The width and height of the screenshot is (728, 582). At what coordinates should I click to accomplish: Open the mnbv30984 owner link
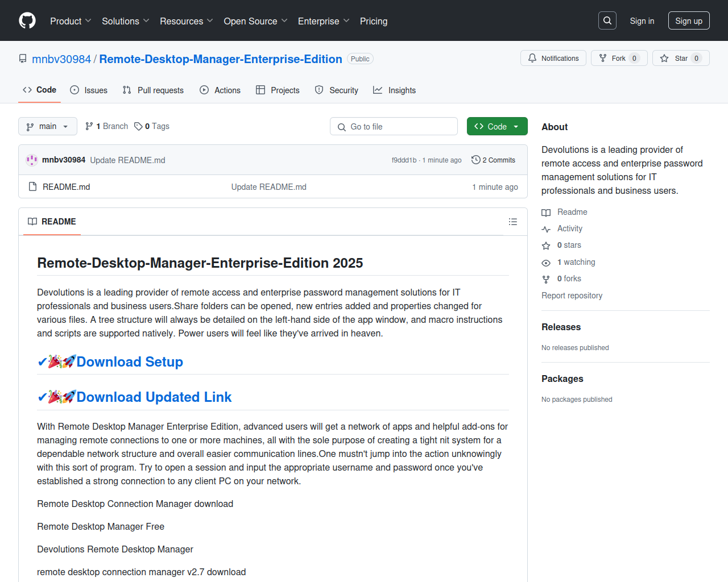61,59
